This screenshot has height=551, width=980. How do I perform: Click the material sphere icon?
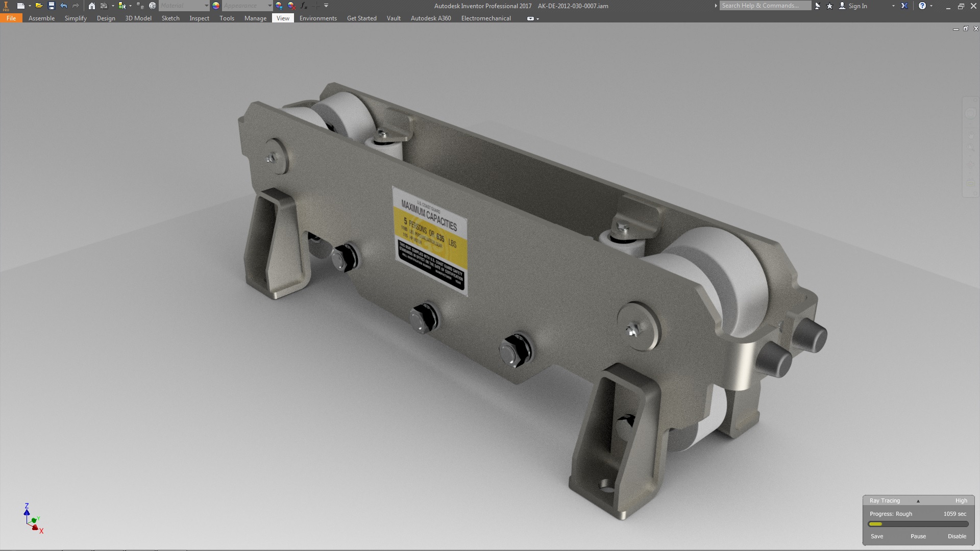(152, 6)
